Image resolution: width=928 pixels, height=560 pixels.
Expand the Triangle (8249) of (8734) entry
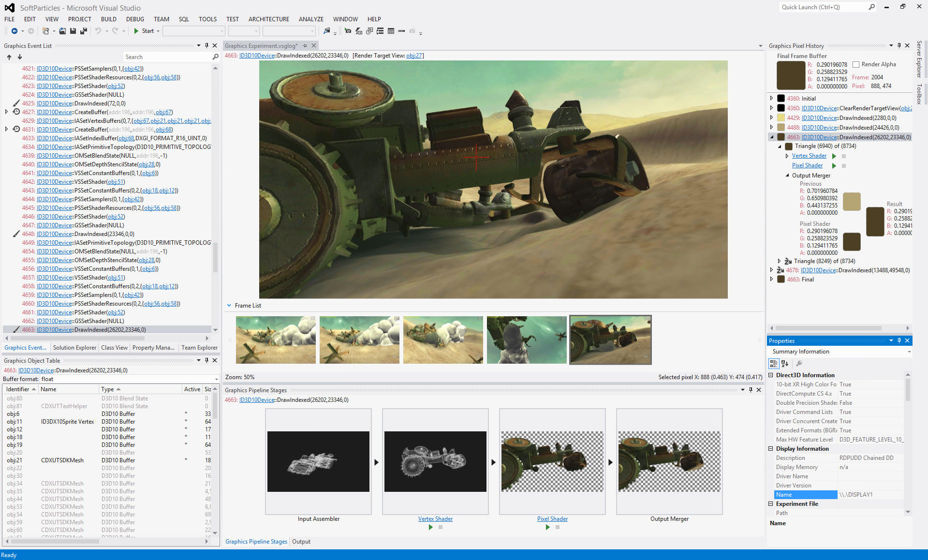[x=779, y=261]
